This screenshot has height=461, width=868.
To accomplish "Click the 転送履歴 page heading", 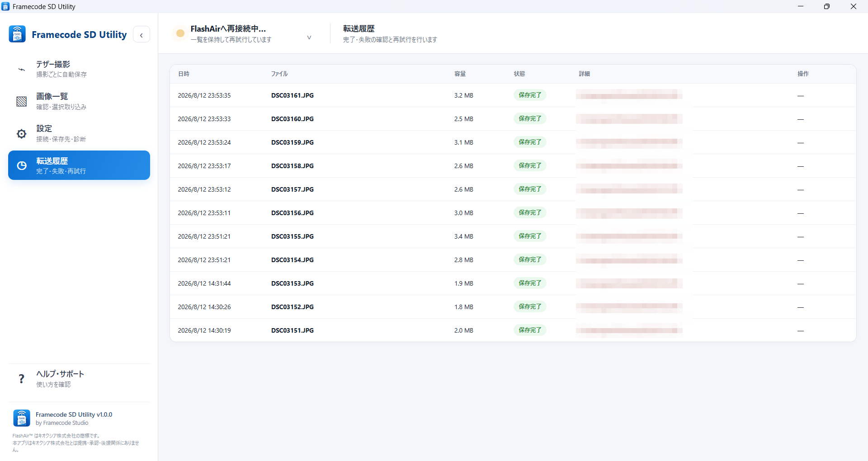I will pyautogui.click(x=359, y=28).
